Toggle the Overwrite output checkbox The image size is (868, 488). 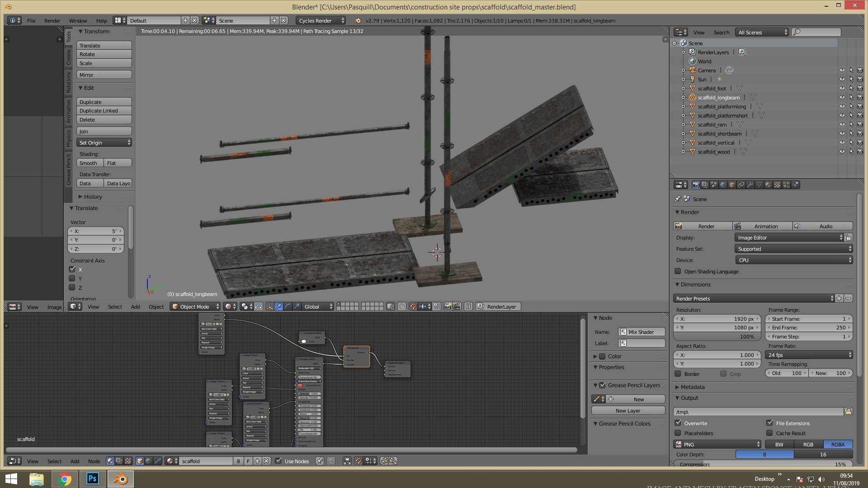[678, 423]
